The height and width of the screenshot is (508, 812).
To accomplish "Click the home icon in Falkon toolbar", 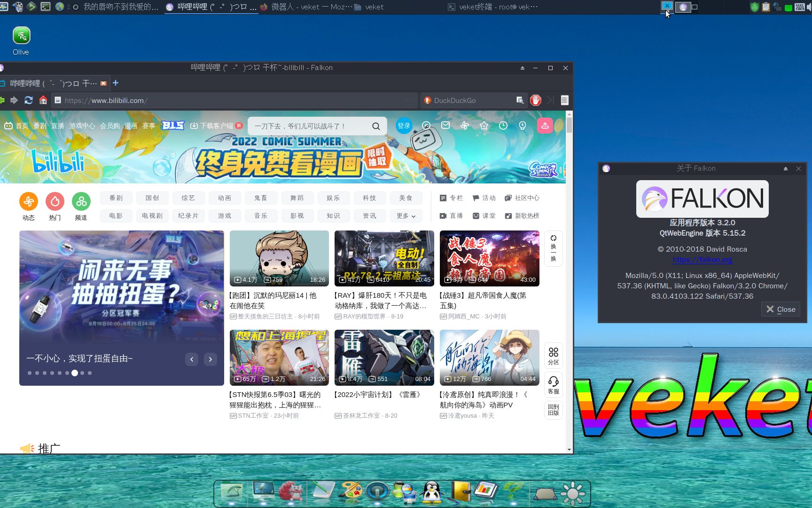I will click(x=43, y=100).
